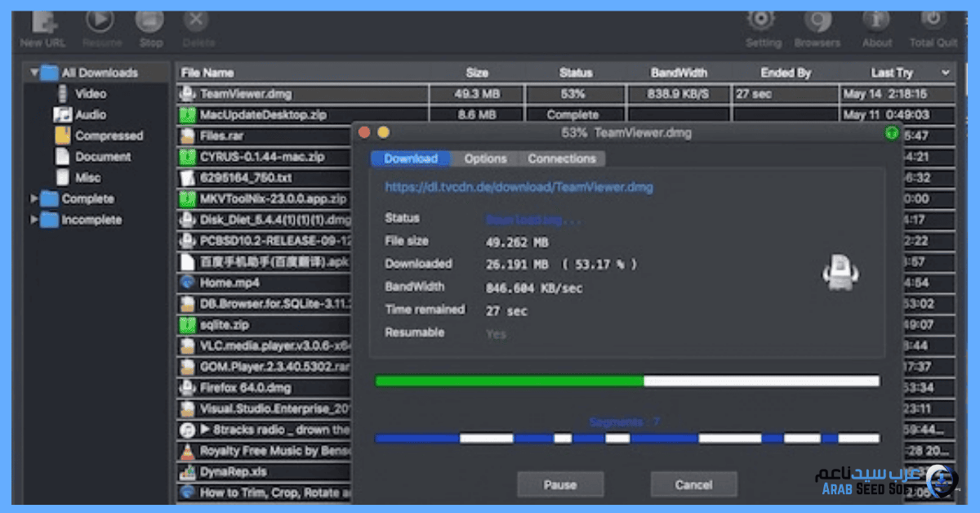Click the Delete toolbar icon

point(196,22)
